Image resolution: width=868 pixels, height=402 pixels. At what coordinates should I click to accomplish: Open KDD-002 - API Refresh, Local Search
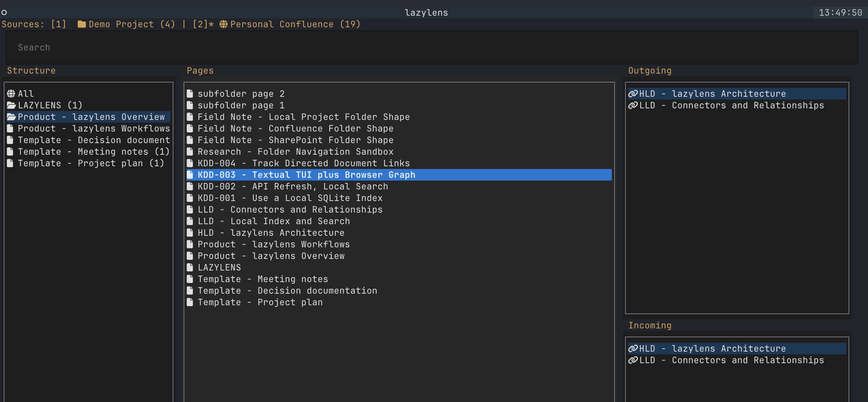[x=399, y=186]
